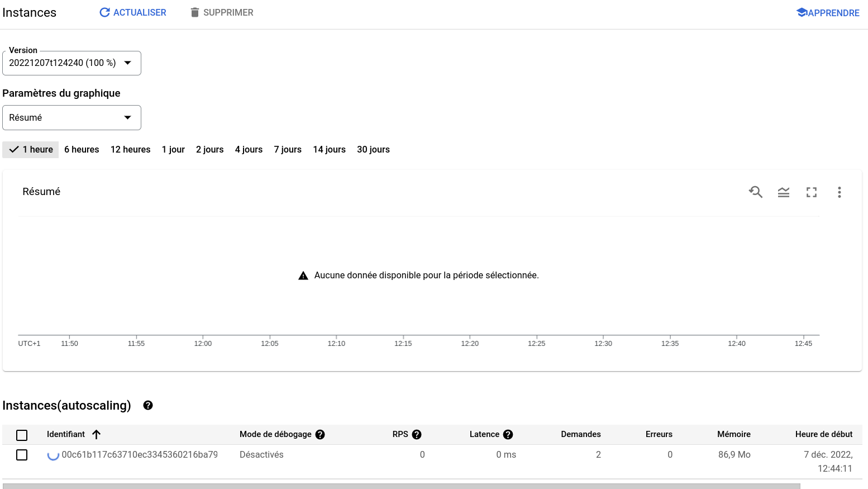Toggle the chart legend icon
Screen dimensions: 868x489
pos(784,192)
